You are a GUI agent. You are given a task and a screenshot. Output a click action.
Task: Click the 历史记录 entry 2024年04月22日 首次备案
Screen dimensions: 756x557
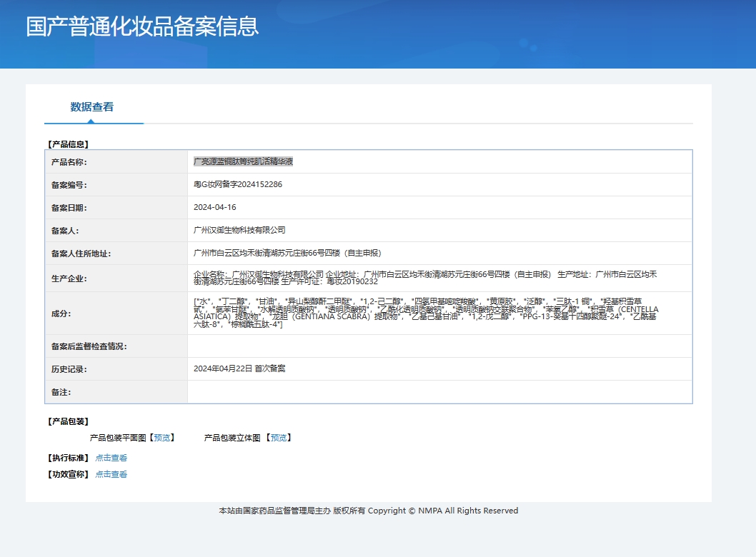pos(239,368)
